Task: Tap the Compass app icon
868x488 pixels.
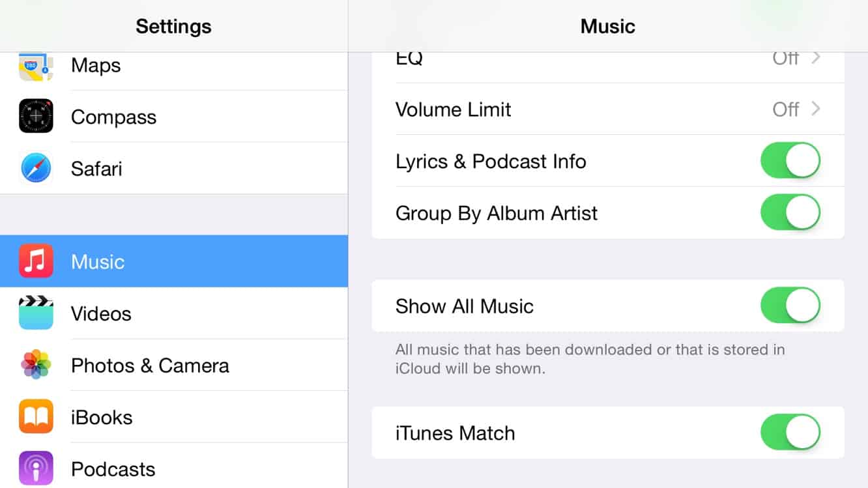Action: tap(36, 117)
